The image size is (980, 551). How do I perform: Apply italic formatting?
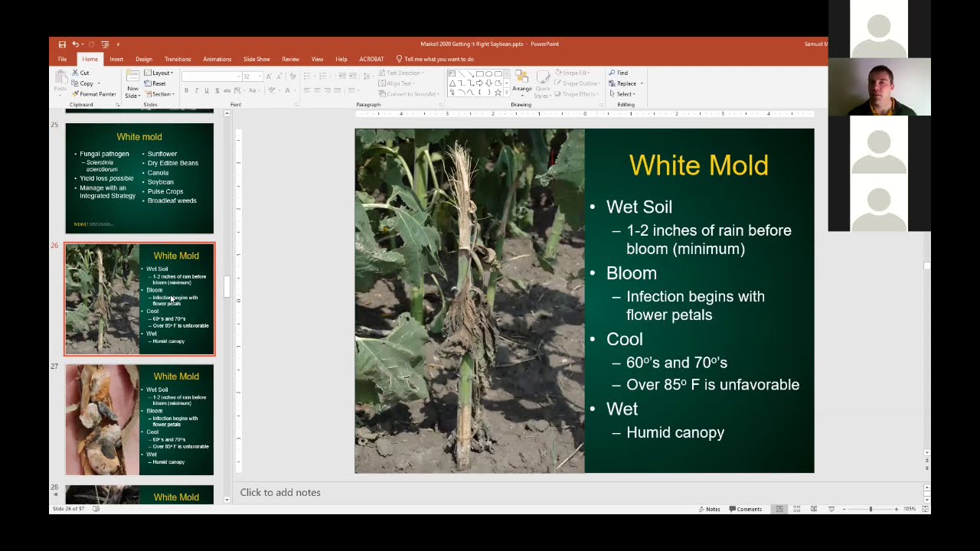(x=196, y=90)
